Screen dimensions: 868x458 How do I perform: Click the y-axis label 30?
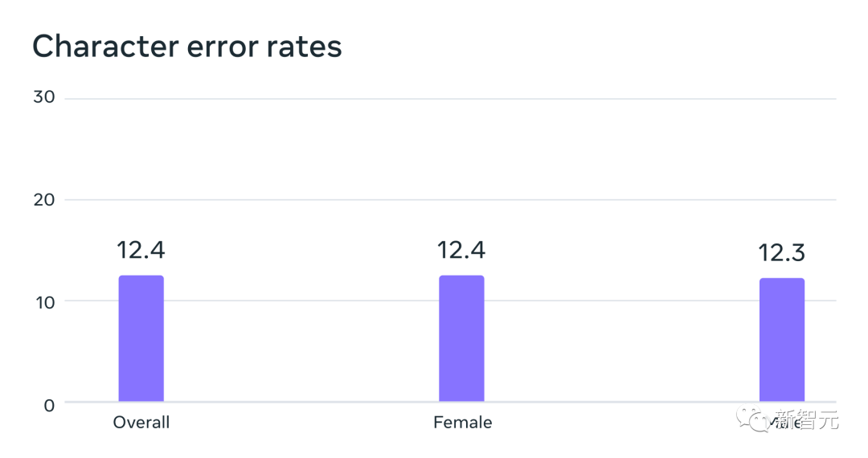pyautogui.click(x=44, y=97)
